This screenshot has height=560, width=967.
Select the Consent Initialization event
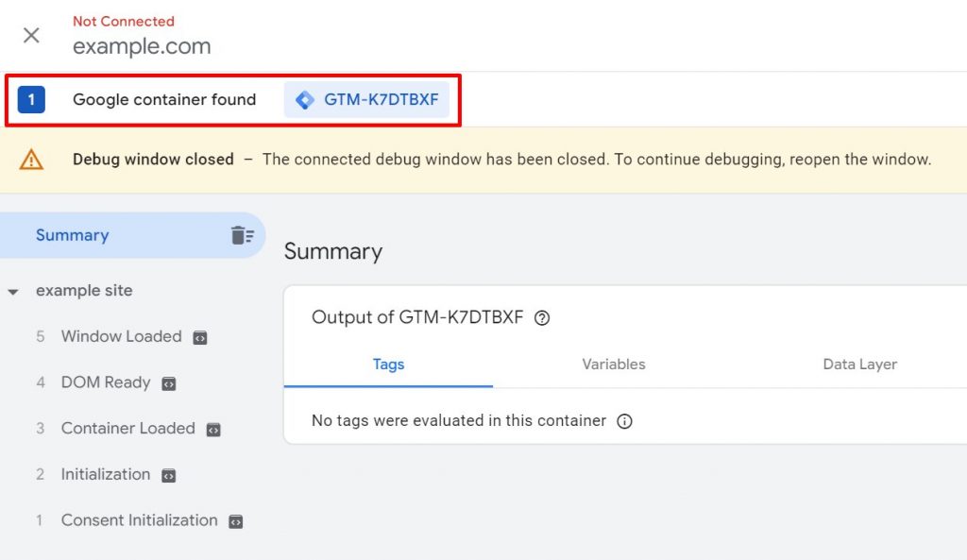[x=139, y=520]
